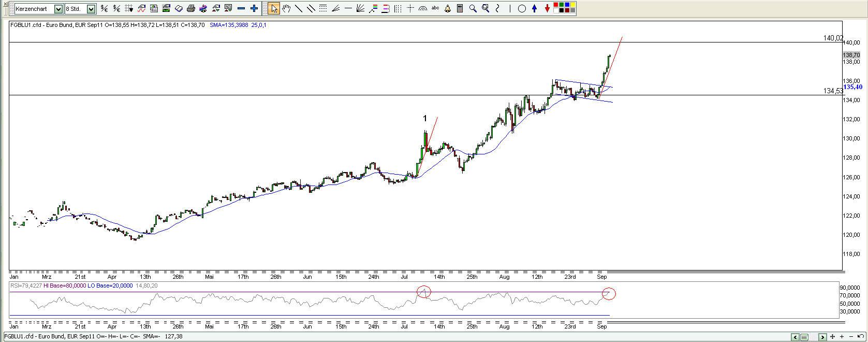Select the arcs drawing tool
Viewport: 868px width, 342px height.
coord(422,8)
